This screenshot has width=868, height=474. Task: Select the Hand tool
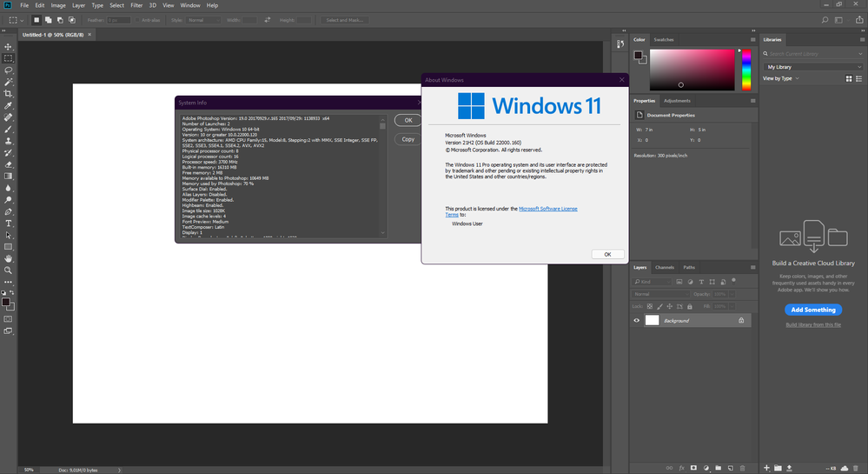pos(9,259)
